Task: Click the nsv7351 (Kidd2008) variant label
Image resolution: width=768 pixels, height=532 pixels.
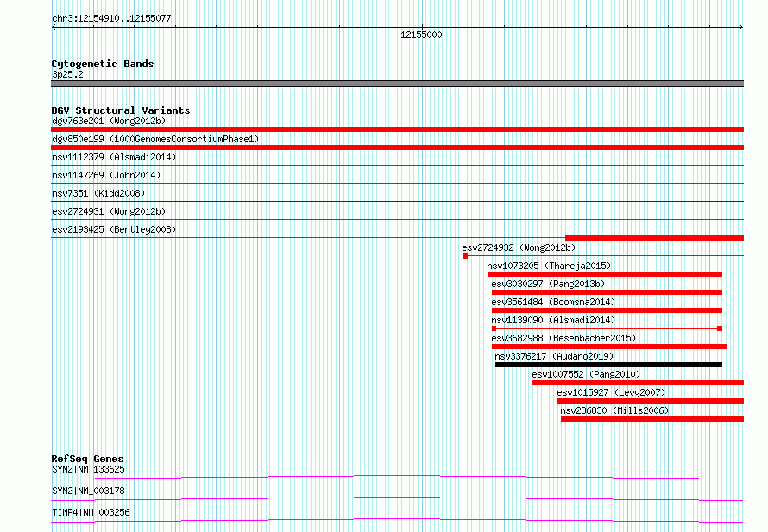Action: point(98,193)
